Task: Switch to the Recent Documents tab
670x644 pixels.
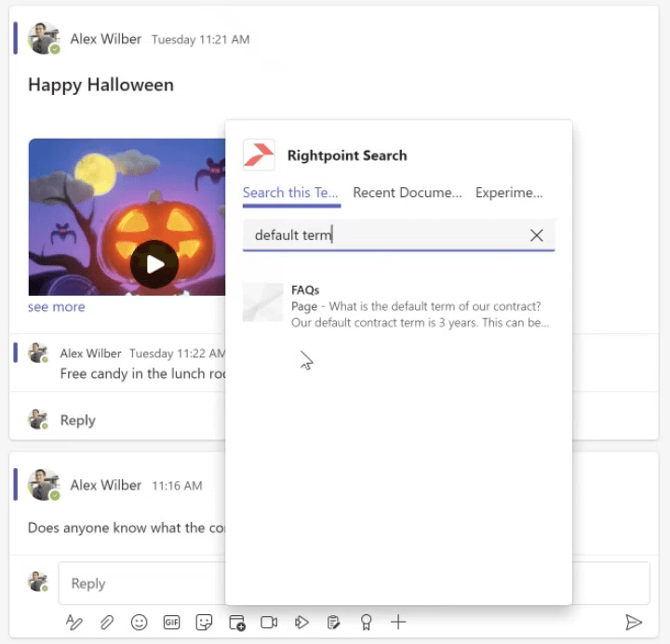Action: click(x=407, y=193)
